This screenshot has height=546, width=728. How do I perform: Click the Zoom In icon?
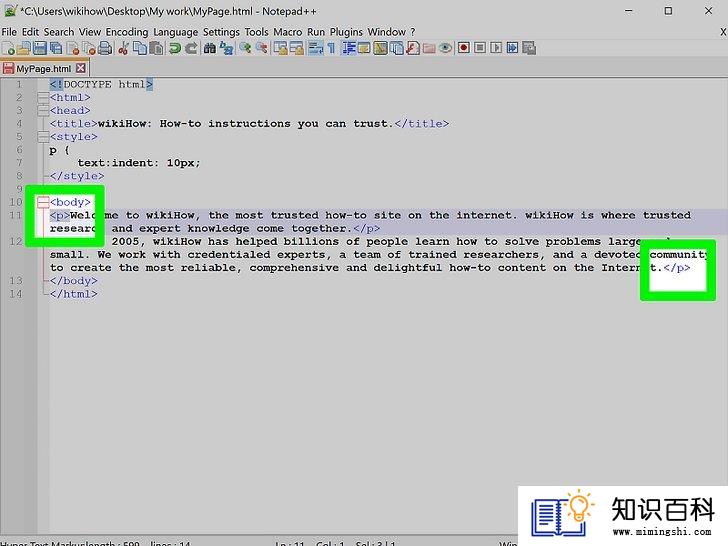click(x=245, y=48)
